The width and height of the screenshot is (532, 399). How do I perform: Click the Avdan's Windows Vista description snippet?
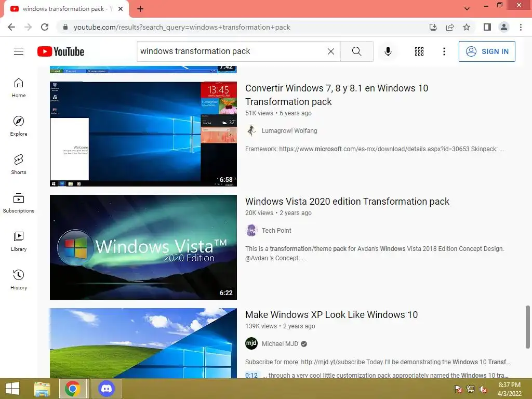[375, 253]
